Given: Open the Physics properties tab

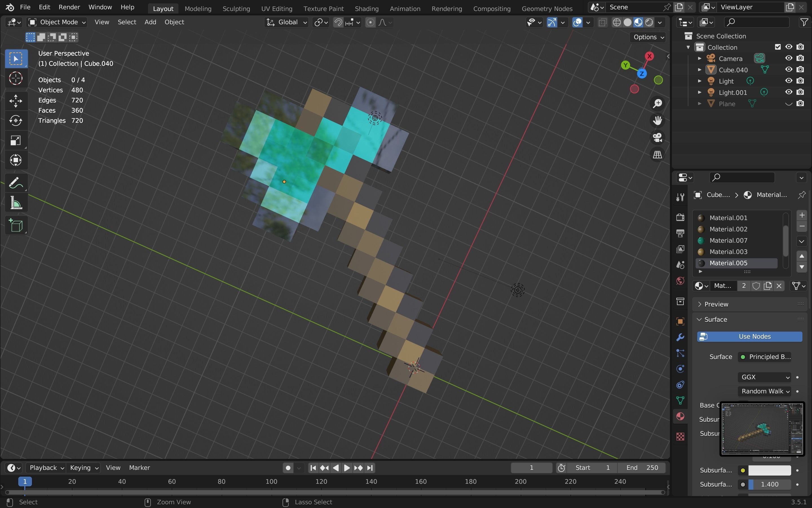Looking at the screenshot, I should pos(680,369).
